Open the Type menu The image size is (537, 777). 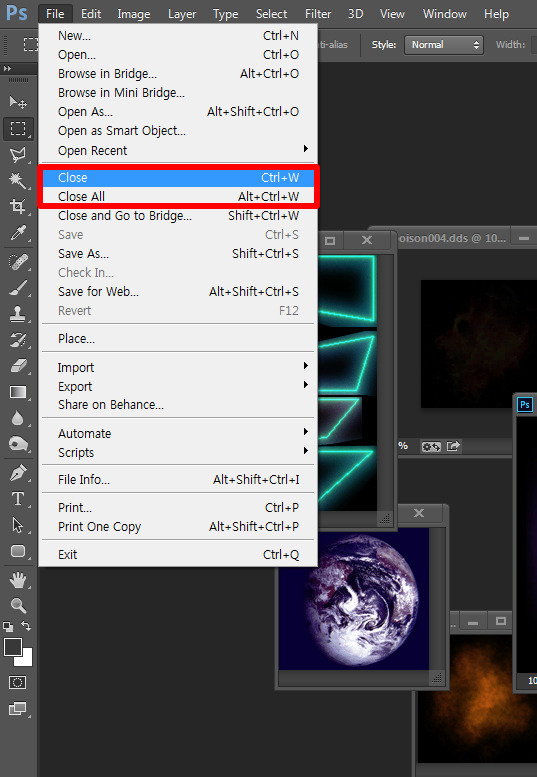coord(225,14)
